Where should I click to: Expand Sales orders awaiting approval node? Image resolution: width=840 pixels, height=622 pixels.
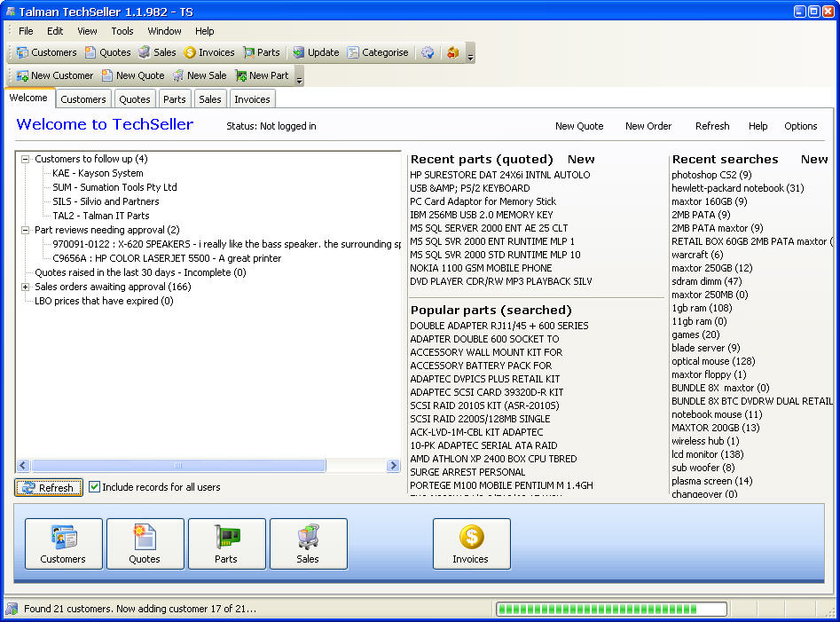[26, 287]
